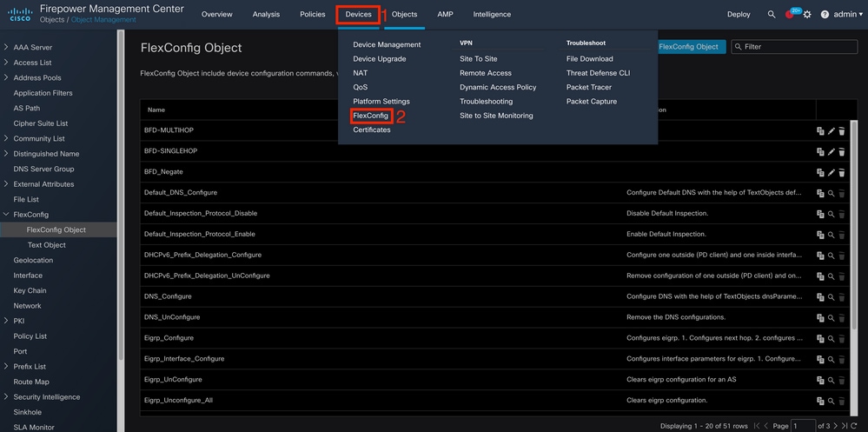Open the Policies menu
868x432 pixels.
click(x=313, y=15)
